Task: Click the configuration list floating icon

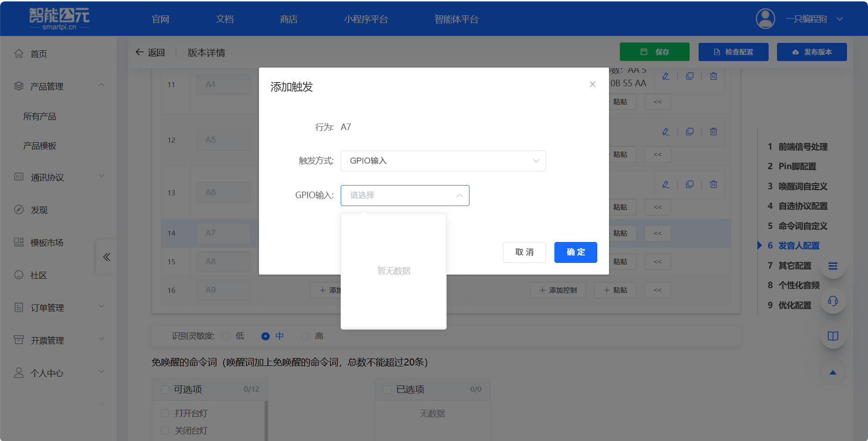Action: pos(833,266)
